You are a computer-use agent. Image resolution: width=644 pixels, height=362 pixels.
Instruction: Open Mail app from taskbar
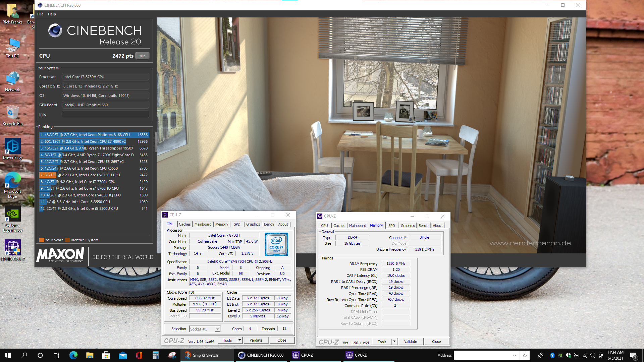click(122, 355)
